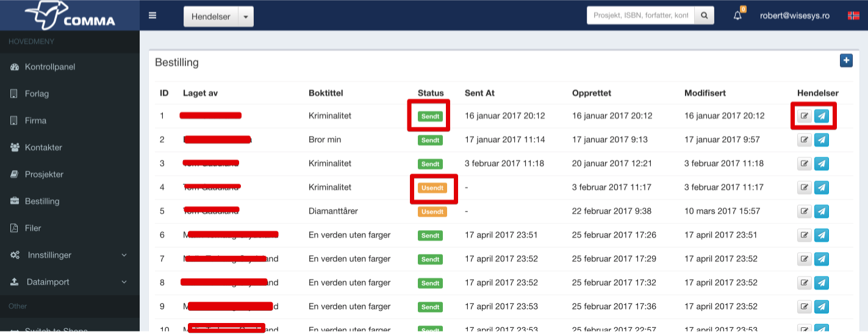Select Opprettet date 20 januar 2017 12:21

tap(612, 164)
